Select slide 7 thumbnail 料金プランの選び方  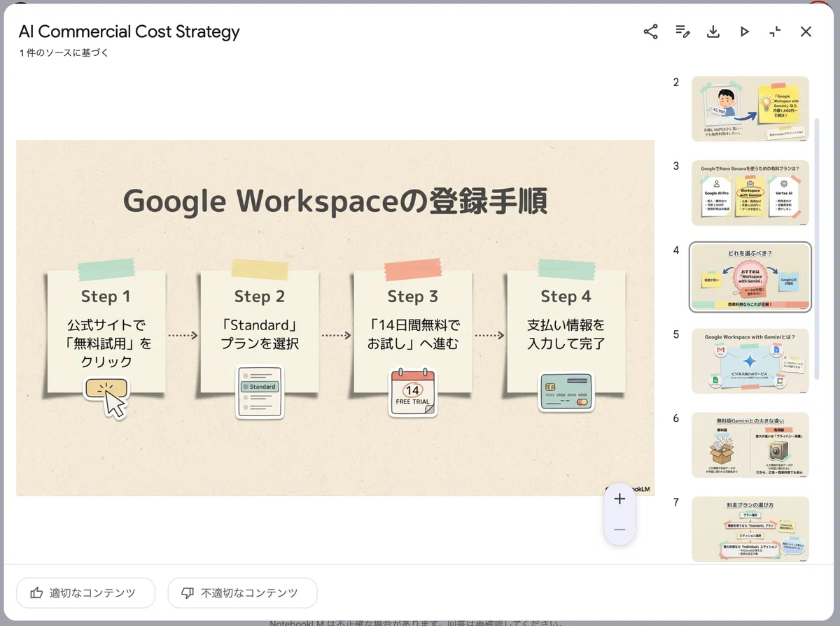750,529
